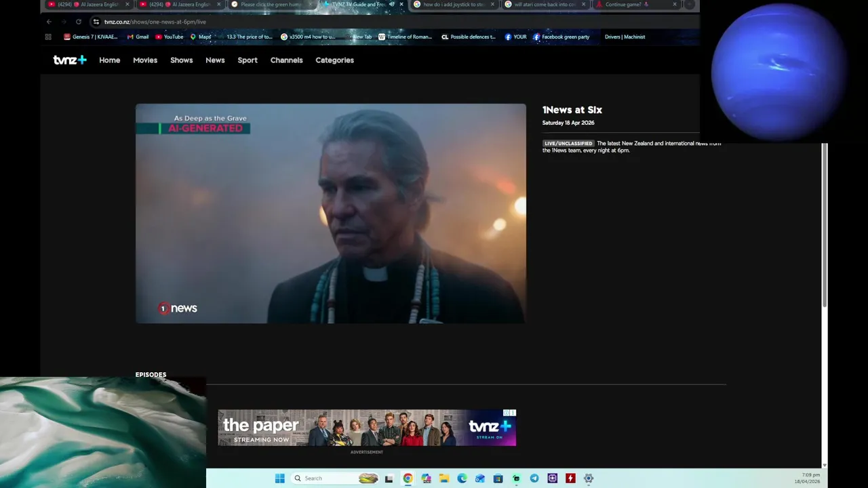Open the purple square app in the taskbar
This screenshot has height=488, width=868.
point(552,479)
